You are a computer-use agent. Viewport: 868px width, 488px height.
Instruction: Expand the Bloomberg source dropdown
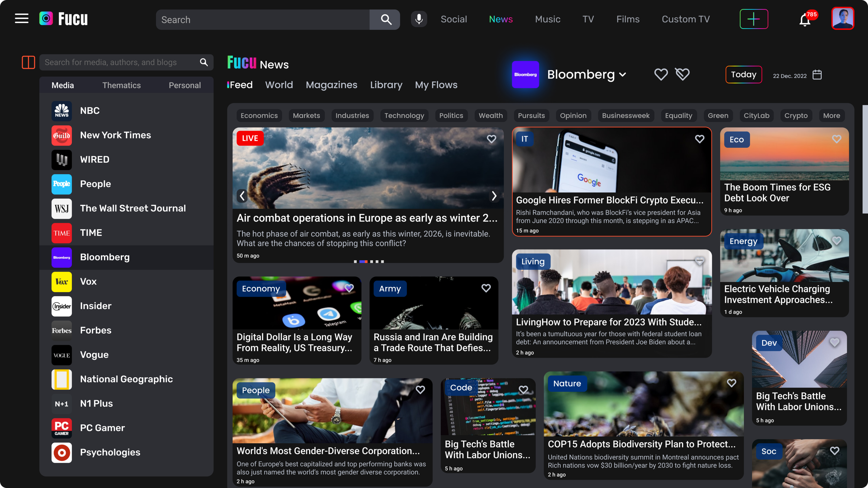click(623, 75)
